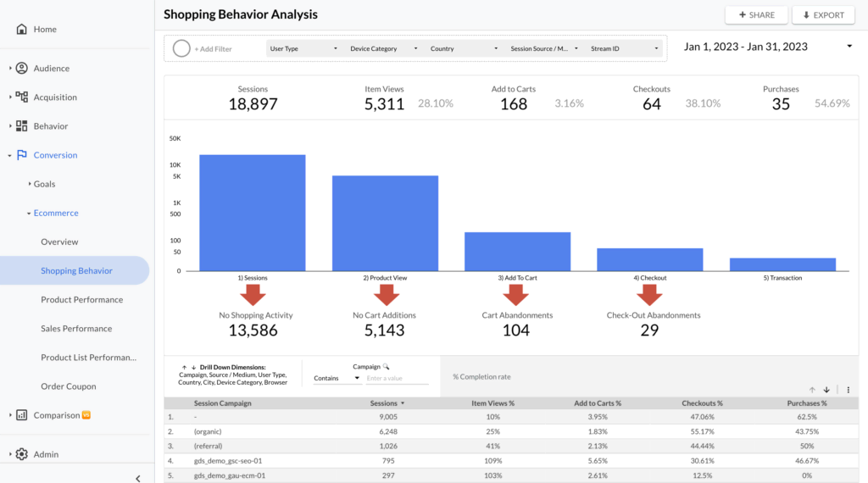
Task: Open the User Type filter dropdown
Action: [304, 49]
